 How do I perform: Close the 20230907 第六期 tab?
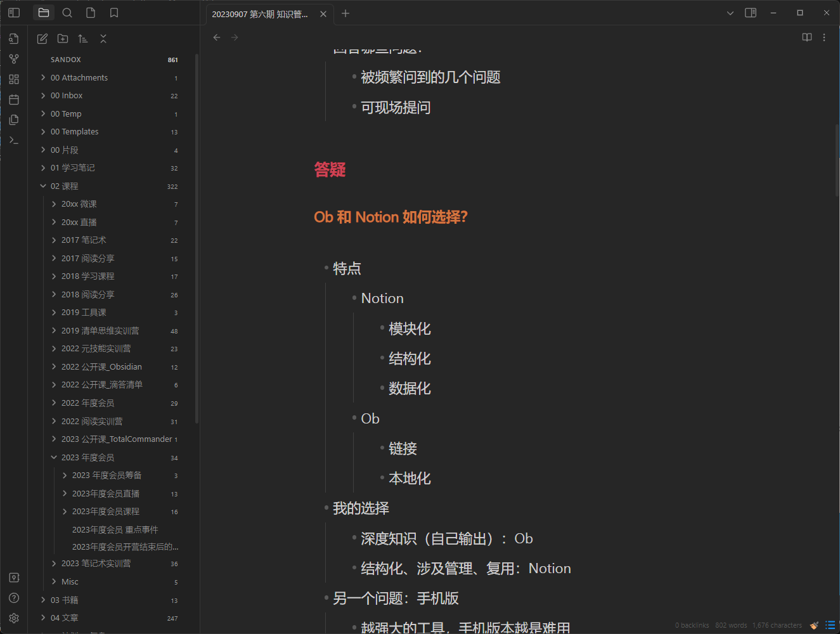[x=323, y=14]
